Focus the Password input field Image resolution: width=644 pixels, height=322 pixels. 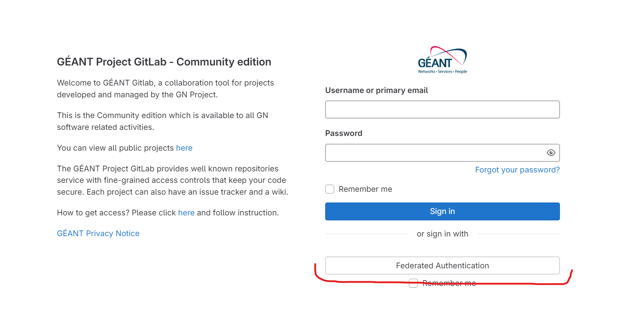433,153
